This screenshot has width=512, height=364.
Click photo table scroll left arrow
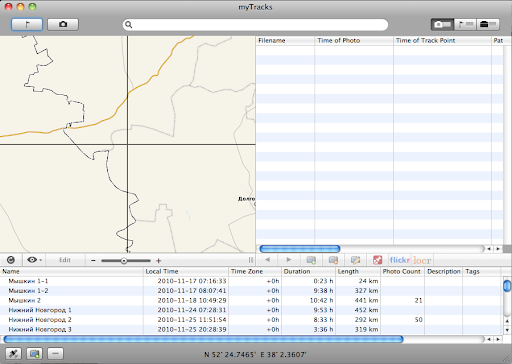pyautogui.click(x=489, y=249)
